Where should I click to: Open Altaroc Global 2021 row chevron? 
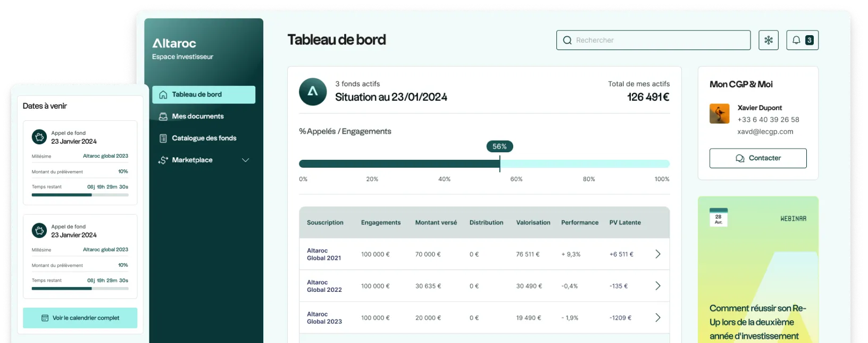click(658, 254)
